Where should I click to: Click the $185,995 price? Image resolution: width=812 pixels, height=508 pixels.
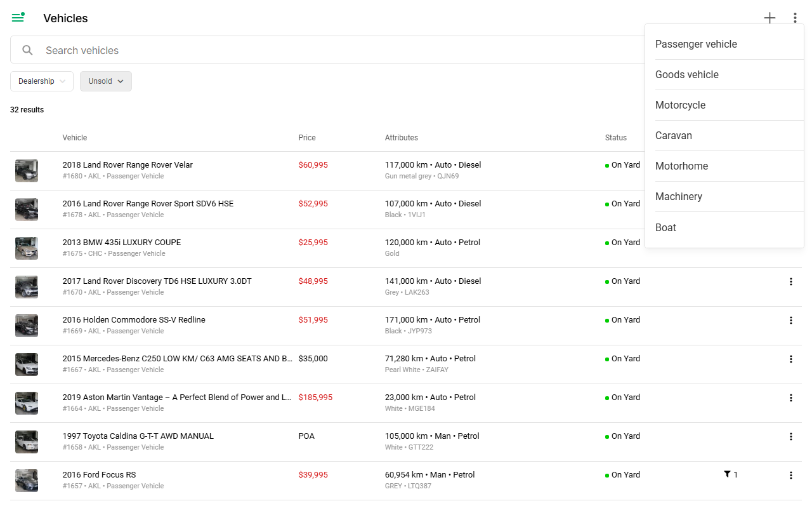[315, 398]
